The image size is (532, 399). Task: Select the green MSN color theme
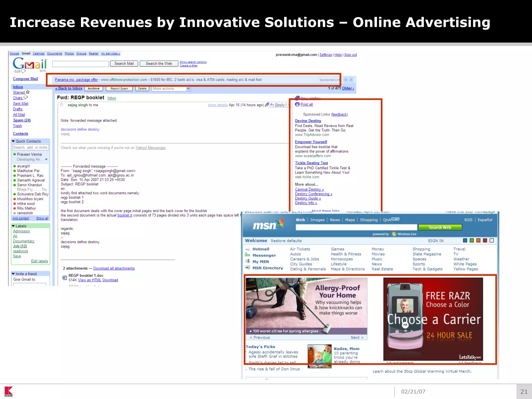[472, 241]
